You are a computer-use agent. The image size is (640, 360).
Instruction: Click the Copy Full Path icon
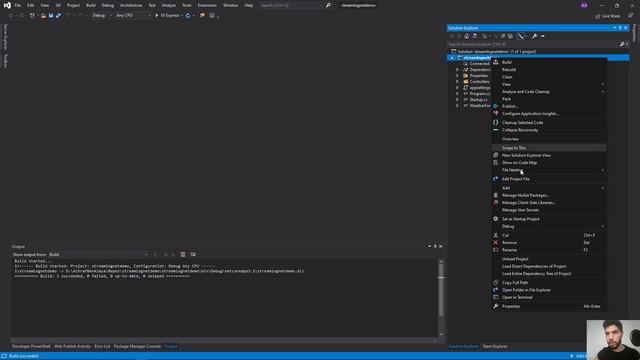tap(496, 282)
